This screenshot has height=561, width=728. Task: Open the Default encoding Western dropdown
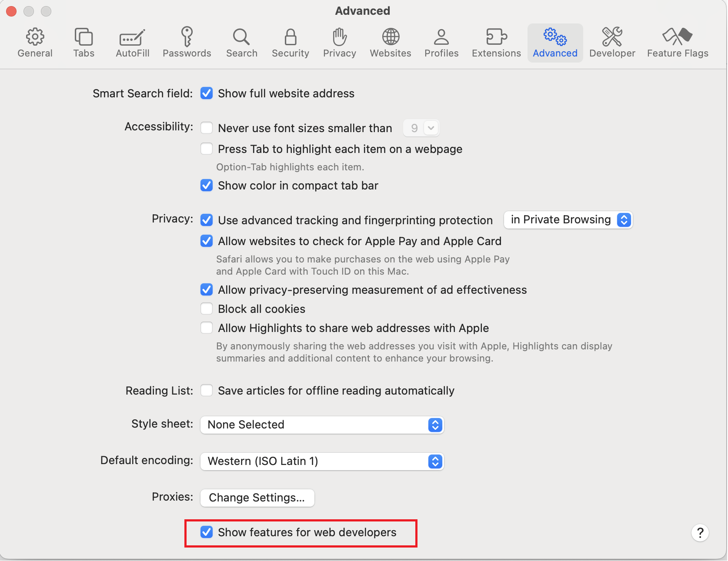(322, 461)
